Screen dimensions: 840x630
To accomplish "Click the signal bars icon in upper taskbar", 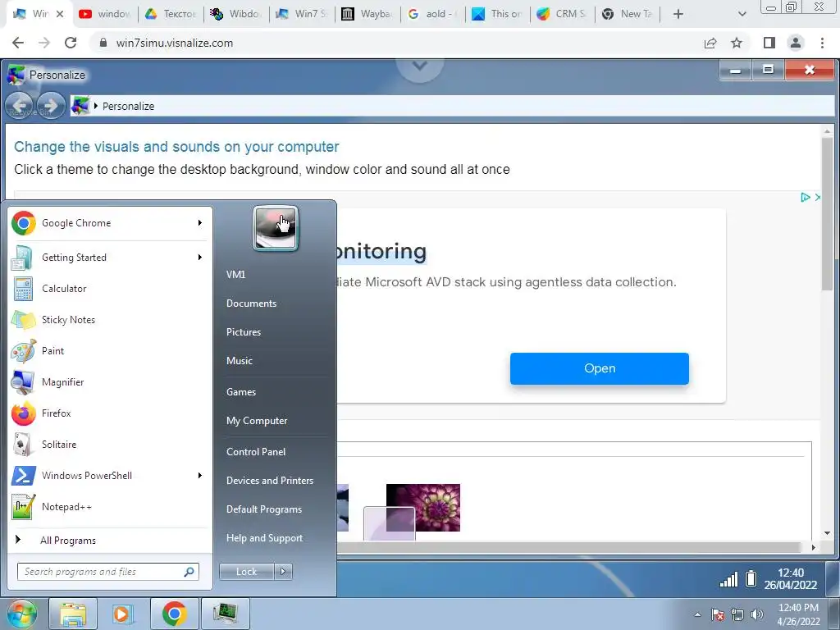I will [x=728, y=579].
